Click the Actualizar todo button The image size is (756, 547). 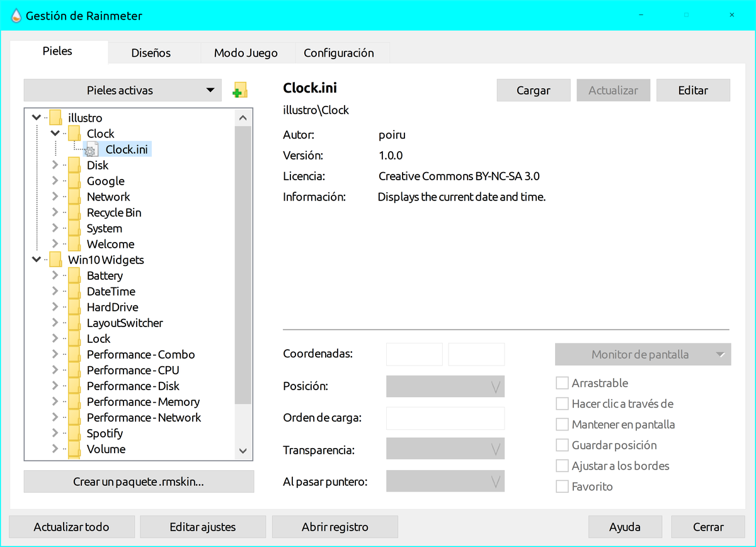click(71, 527)
